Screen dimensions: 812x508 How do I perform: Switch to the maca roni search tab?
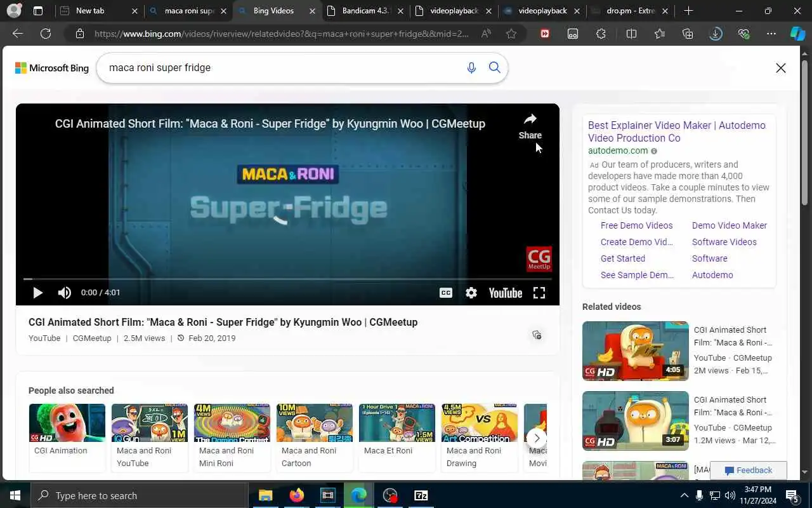tap(189, 11)
